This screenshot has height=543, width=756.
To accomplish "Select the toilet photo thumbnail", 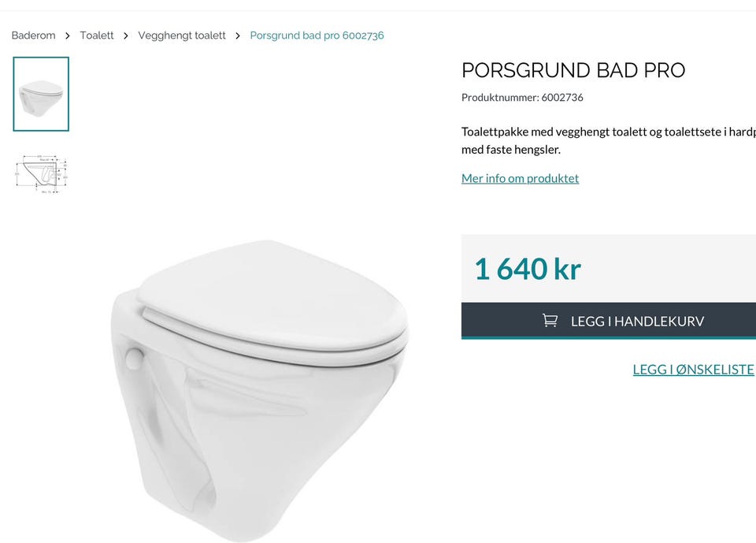I will pyautogui.click(x=41, y=94).
